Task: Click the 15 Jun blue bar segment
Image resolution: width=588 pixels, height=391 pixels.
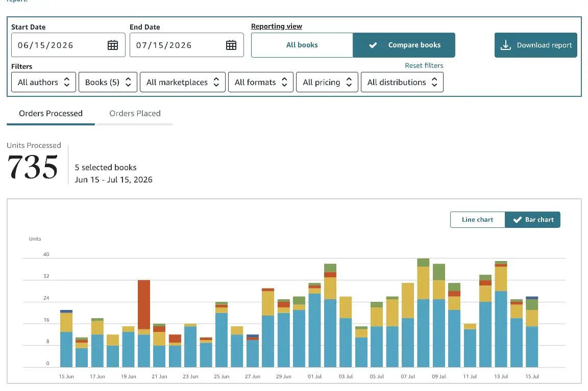Action: [x=66, y=349]
